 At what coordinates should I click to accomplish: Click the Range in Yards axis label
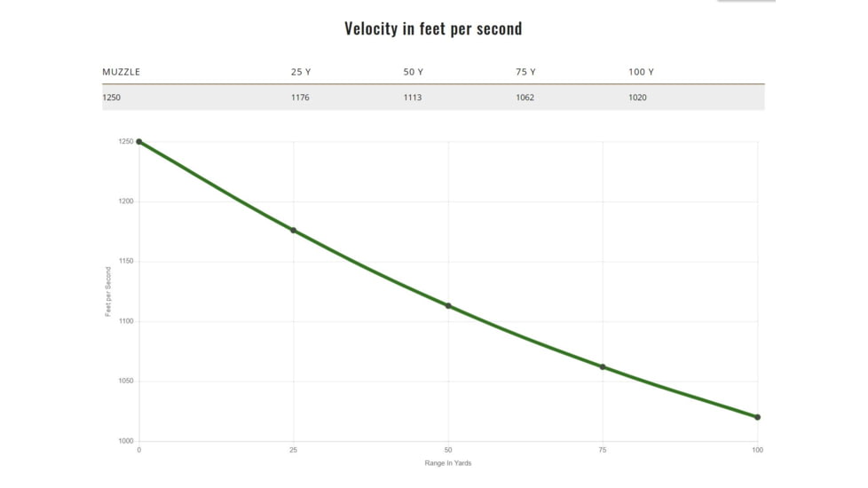(448, 463)
